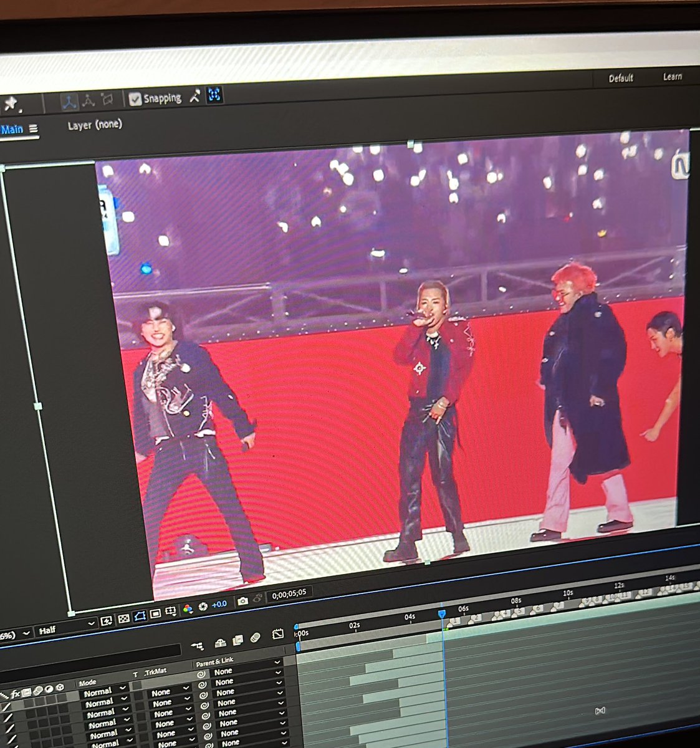The width and height of the screenshot is (700, 748).
Task: Select the Puppet Pin tool
Action: pyautogui.click(x=11, y=104)
